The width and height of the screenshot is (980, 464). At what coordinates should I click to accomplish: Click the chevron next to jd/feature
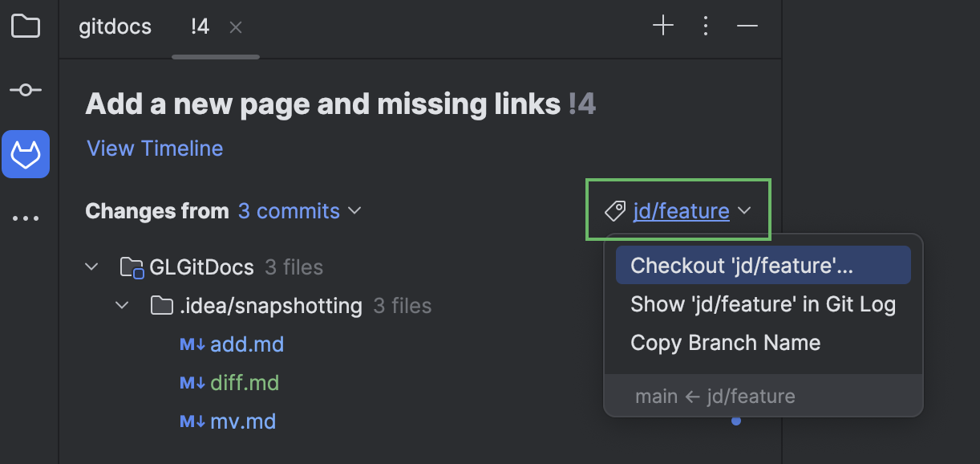[744, 210]
